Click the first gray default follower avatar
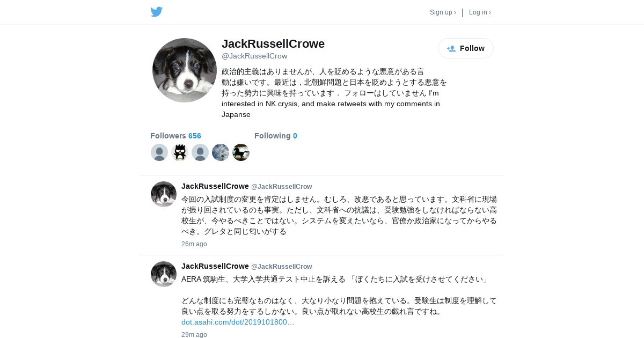 coord(159,152)
